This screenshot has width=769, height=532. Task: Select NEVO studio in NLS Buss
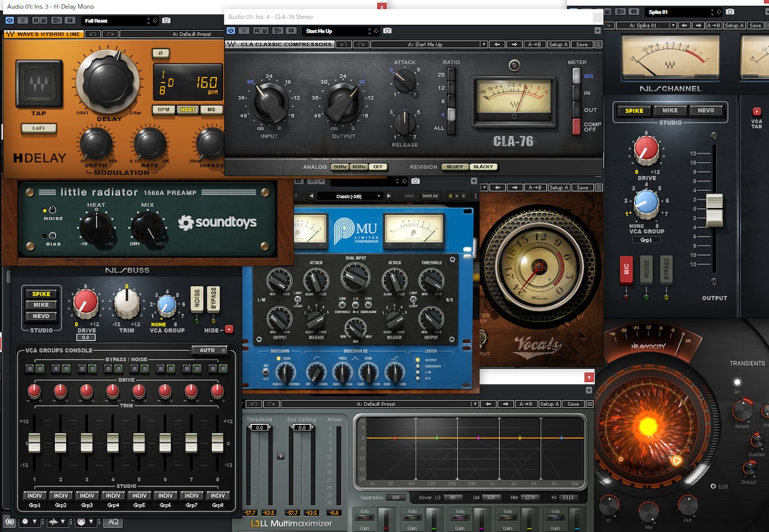pos(40,316)
